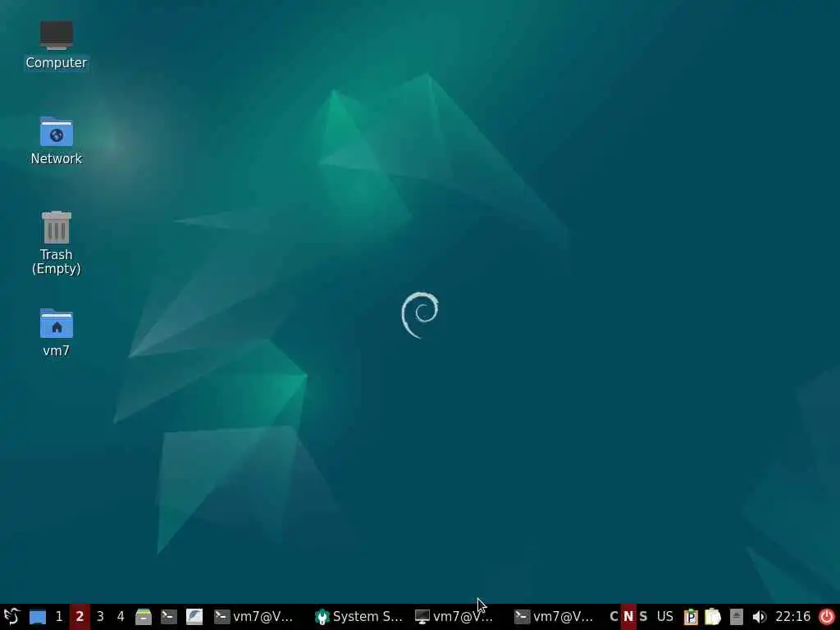840x630 pixels.
Task: Open the volume control speaker icon
Action: 759,617
